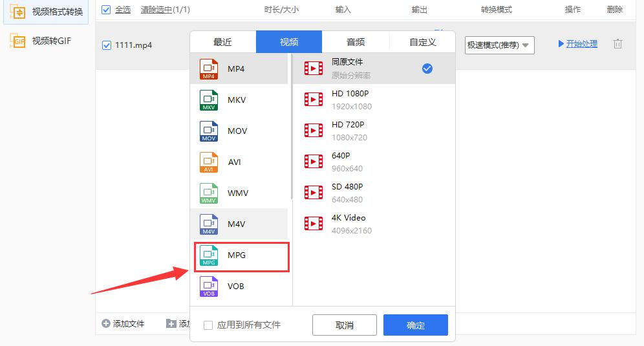
Task: Select the AVI format icon
Action: pos(209,162)
